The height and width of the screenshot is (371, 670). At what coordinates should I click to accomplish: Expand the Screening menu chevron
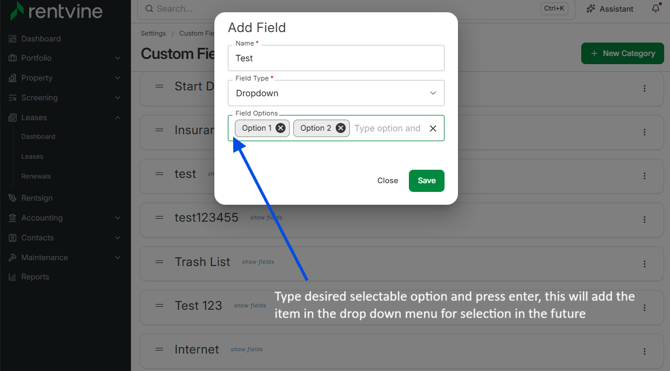(x=118, y=98)
